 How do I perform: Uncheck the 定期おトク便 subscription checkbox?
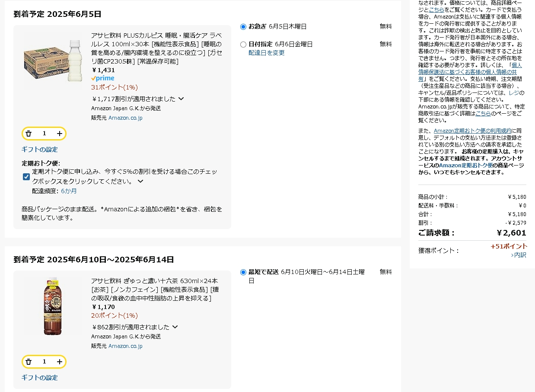point(26,176)
